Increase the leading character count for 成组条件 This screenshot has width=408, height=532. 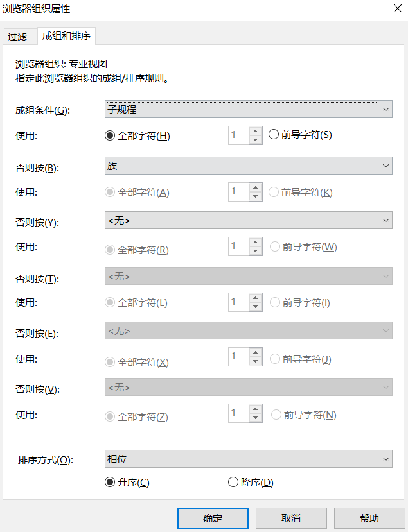pos(255,131)
